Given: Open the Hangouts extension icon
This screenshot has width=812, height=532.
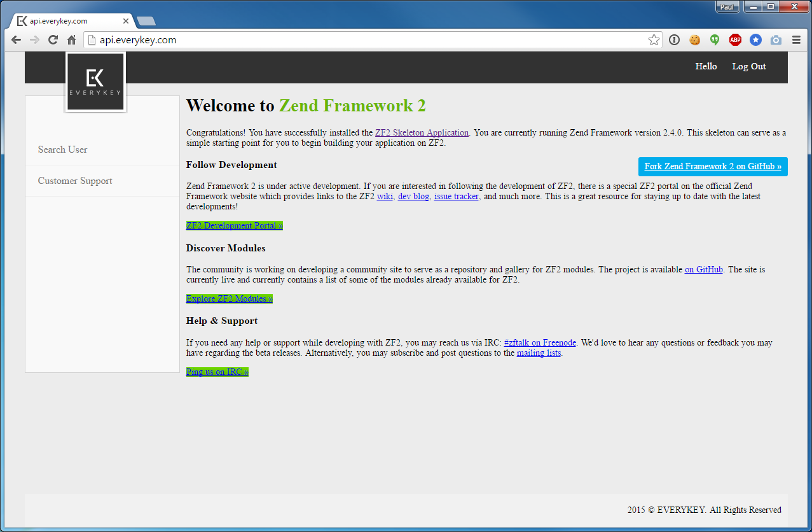Looking at the screenshot, I should coord(715,40).
